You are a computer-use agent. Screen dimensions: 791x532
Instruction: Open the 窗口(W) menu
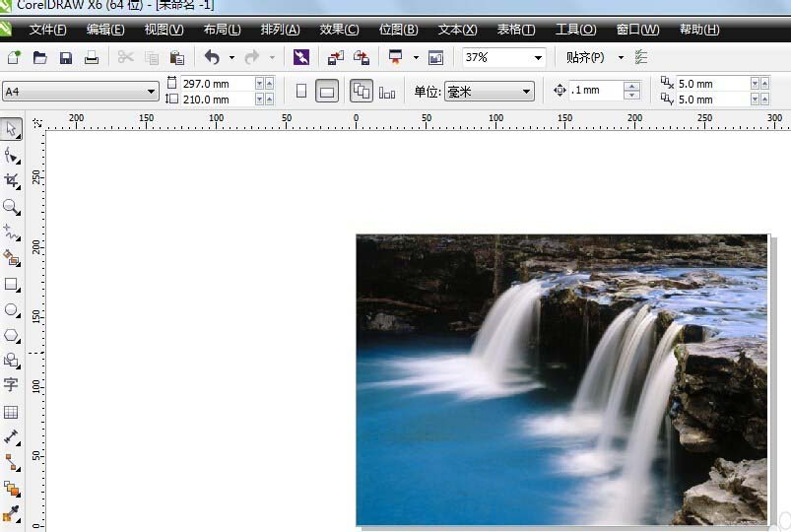click(x=637, y=30)
